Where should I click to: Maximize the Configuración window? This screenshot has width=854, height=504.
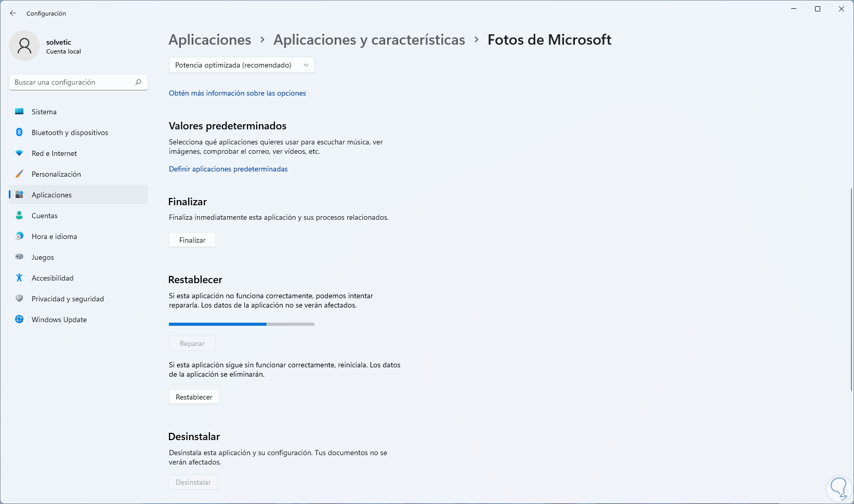(x=818, y=9)
